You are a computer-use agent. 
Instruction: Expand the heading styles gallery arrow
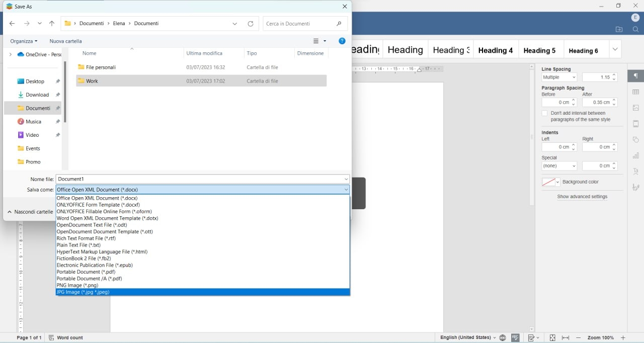[x=615, y=50]
